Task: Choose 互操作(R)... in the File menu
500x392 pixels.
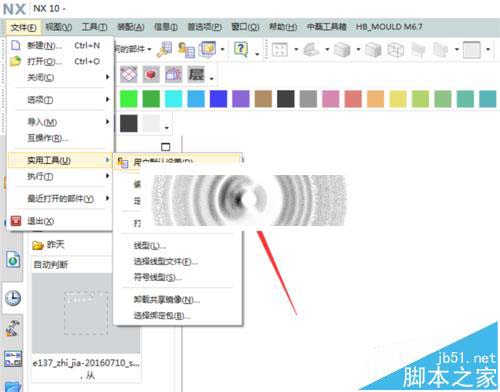Action: tap(59, 138)
